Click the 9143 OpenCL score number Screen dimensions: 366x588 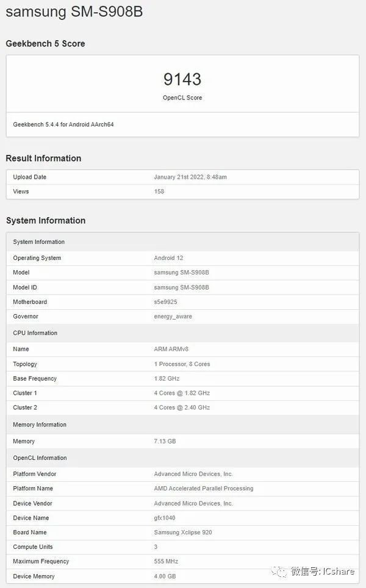(182, 79)
